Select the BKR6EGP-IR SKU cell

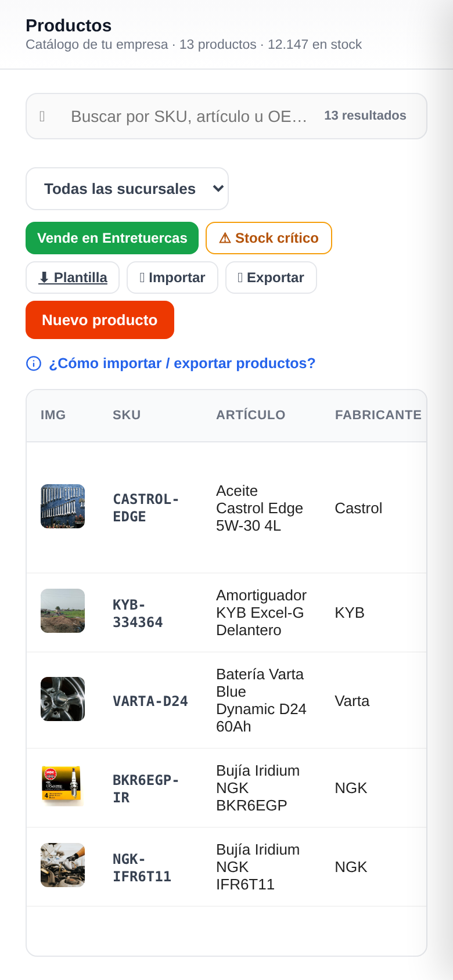tap(146, 789)
